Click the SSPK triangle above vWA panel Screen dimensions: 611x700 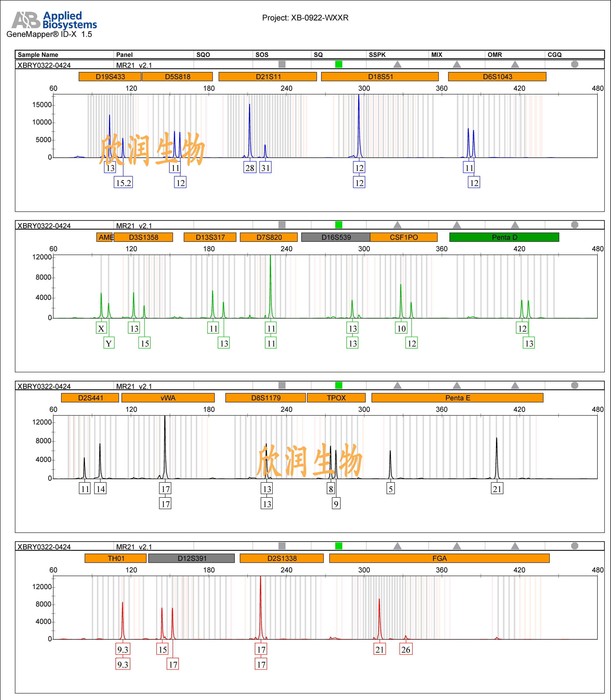[398, 385]
